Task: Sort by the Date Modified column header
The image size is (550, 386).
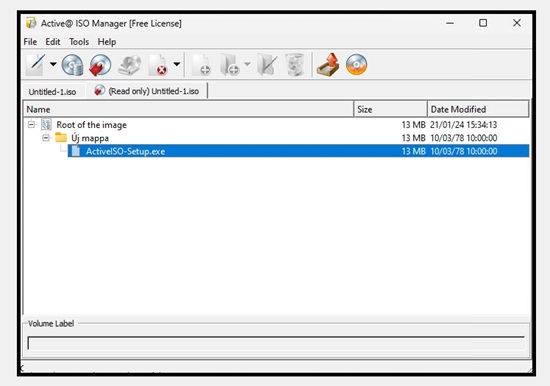Action: coord(478,109)
